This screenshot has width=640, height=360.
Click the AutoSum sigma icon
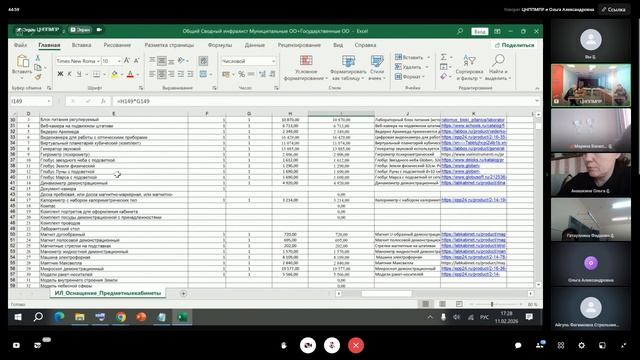pos(443,57)
